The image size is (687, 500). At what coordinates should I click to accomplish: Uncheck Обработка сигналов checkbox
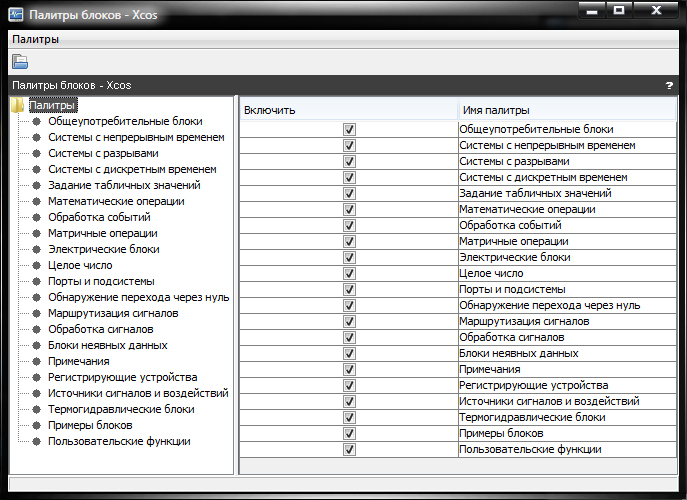point(349,337)
